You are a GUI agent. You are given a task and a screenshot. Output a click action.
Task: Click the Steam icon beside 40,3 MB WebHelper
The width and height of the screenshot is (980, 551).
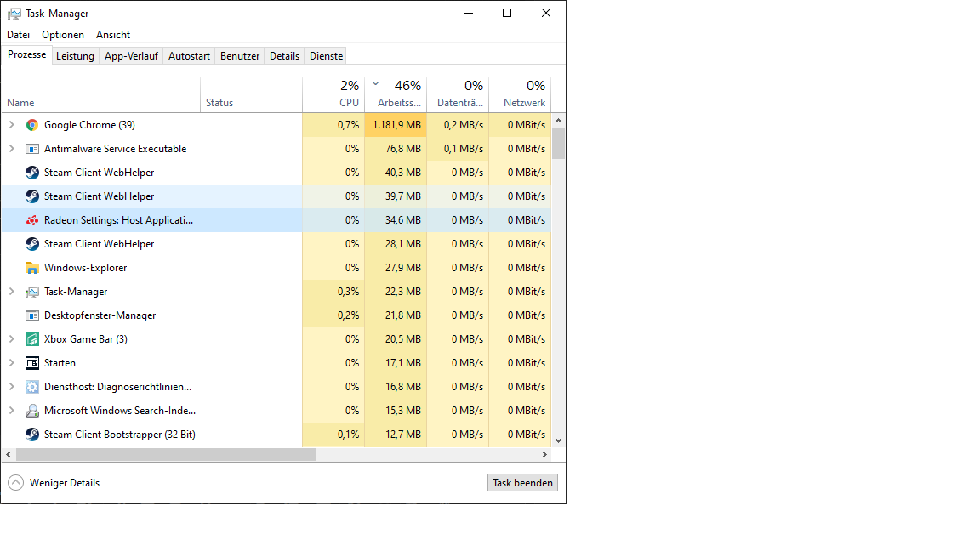click(x=31, y=173)
